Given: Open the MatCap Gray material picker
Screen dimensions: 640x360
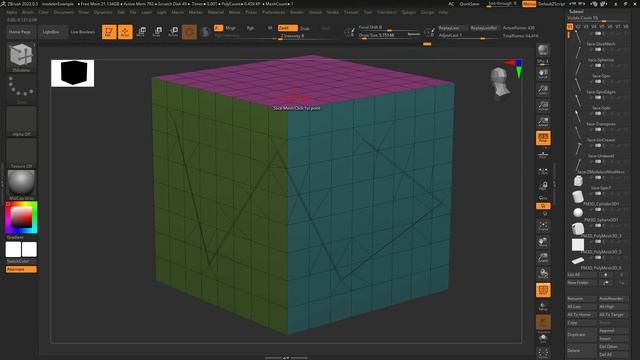Looking at the screenshot, I should coord(21,185).
